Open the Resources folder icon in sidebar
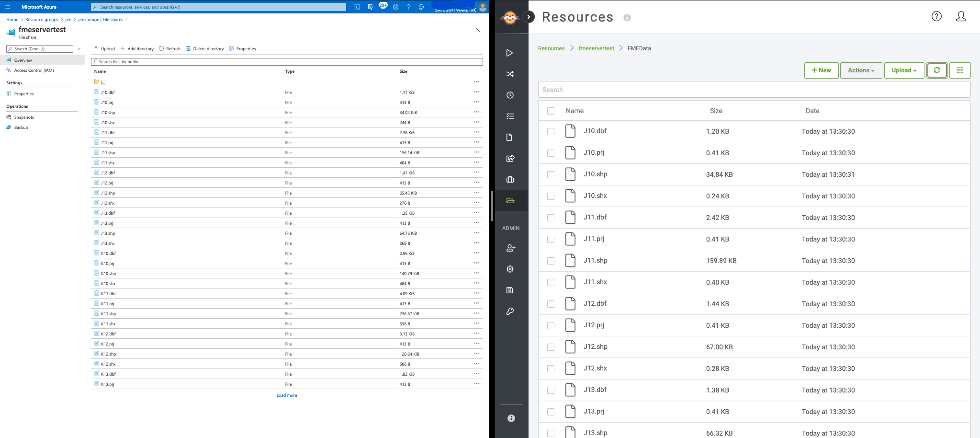This screenshot has width=980, height=438. (510, 200)
